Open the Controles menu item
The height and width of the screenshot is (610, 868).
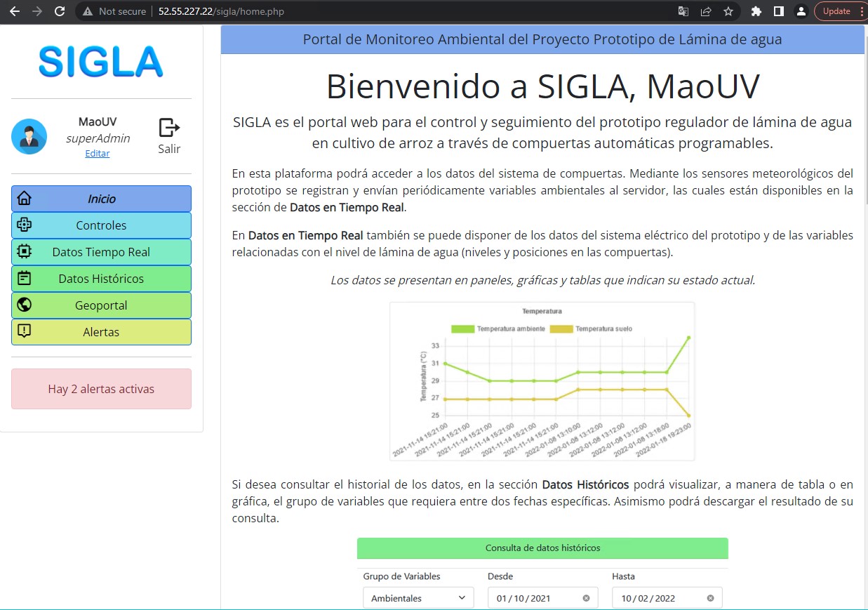point(101,225)
